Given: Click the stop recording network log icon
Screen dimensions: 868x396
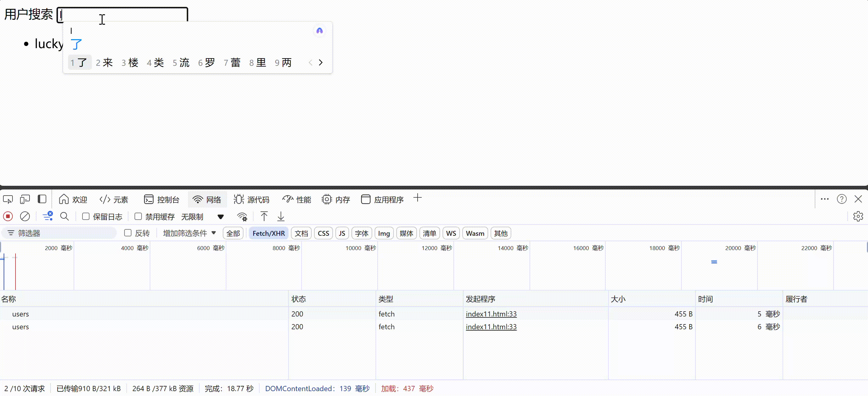Looking at the screenshot, I should [8, 216].
